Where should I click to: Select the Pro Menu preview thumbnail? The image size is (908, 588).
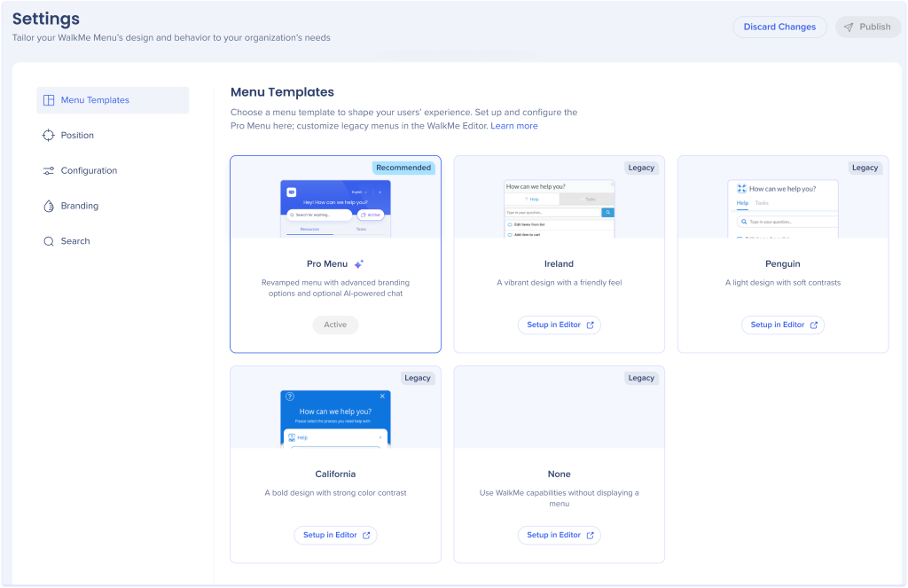(x=335, y=208)
